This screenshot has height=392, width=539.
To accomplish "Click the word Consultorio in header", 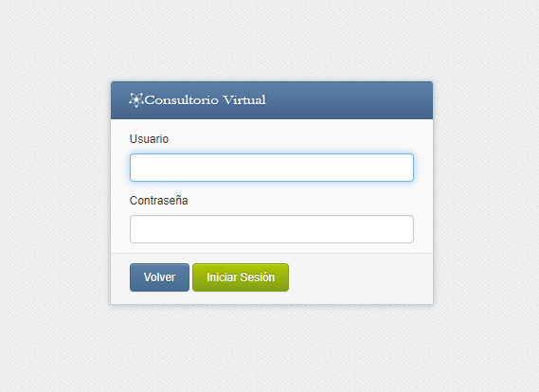I will pyautogui.click(x=182, y=100).
